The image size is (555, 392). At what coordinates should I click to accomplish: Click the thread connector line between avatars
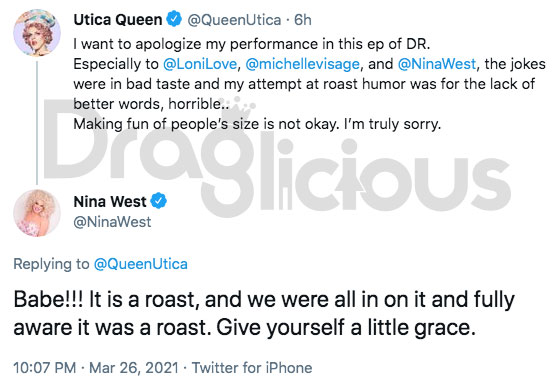37,123
